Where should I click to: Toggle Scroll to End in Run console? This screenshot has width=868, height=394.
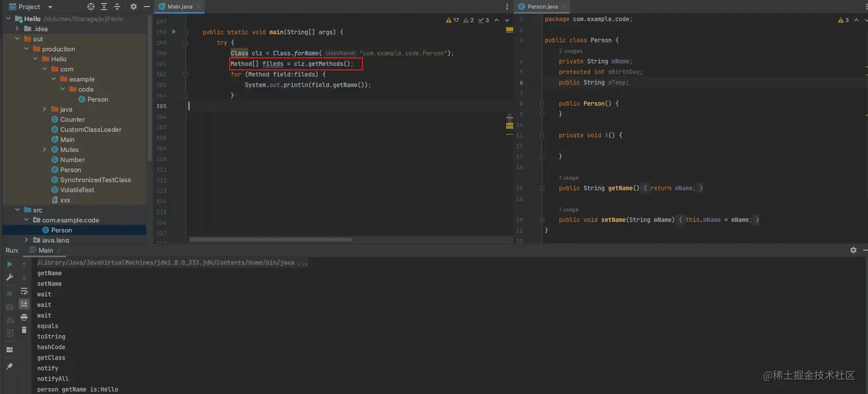tap(24, 304)
